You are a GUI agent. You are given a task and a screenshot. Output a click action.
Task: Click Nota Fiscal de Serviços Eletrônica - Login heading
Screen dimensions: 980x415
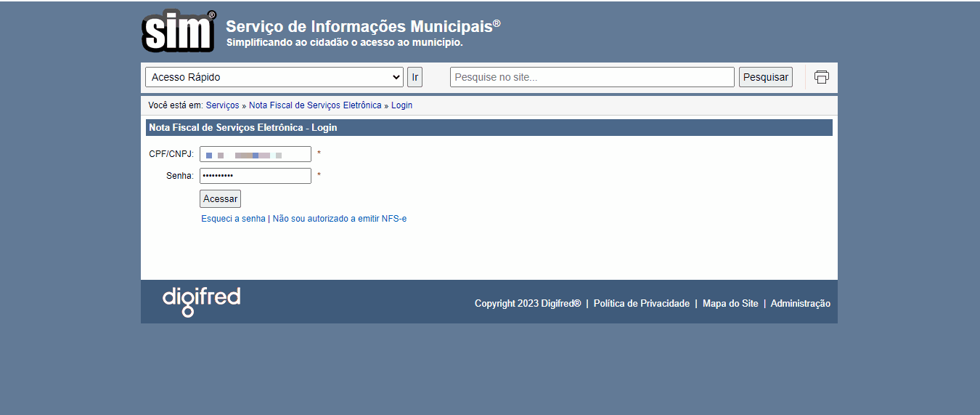[243, 128]
